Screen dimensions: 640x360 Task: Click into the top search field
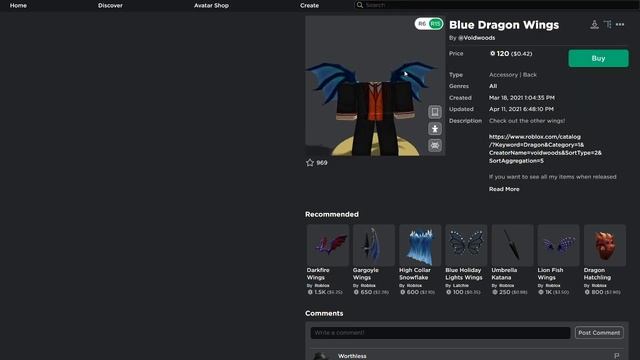(496, 5)
